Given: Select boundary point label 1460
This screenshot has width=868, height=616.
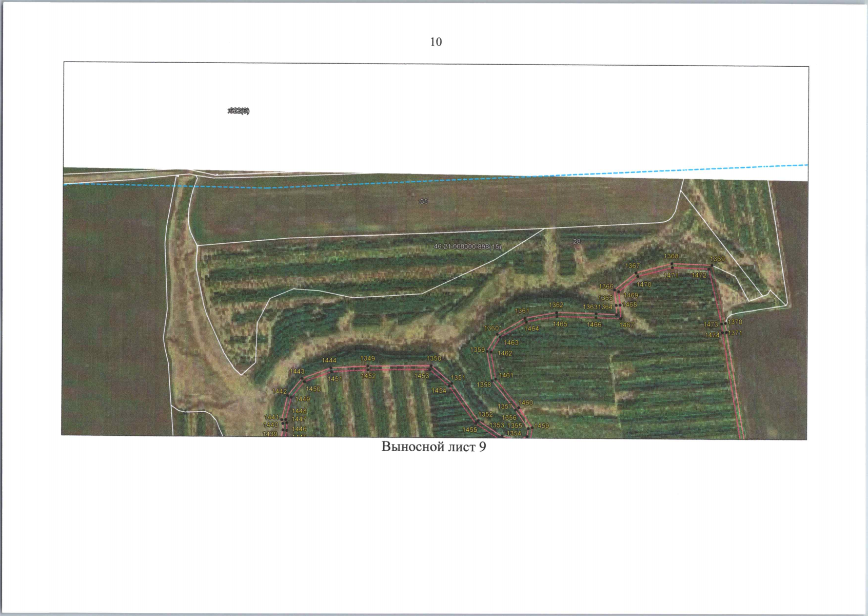Looking at the screenshot, I should click(x=526, y=402).
